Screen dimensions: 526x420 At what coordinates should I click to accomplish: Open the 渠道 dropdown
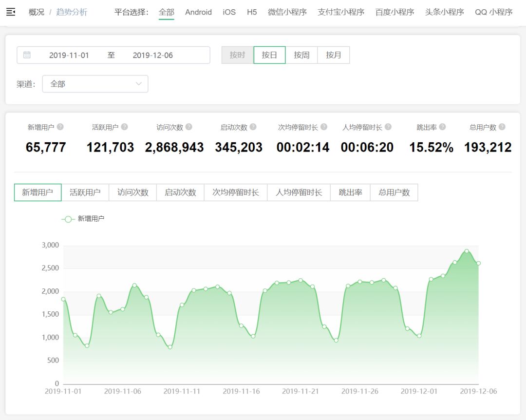point(95,84)
